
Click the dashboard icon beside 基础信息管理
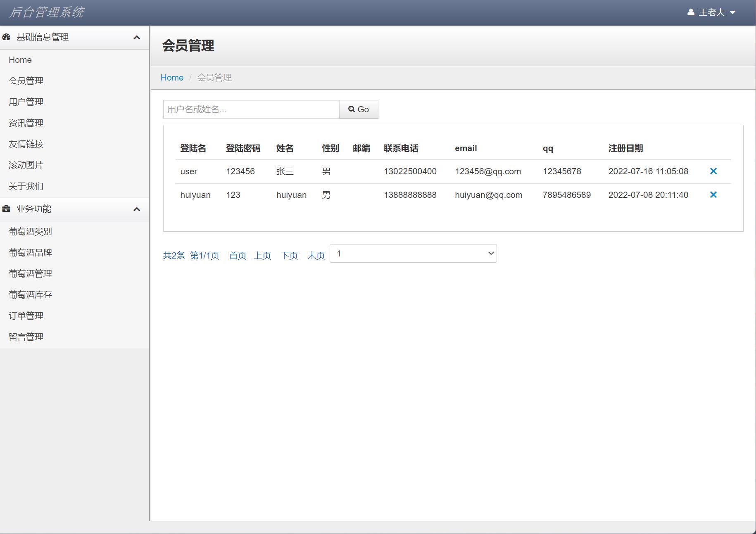click(6, 37)
